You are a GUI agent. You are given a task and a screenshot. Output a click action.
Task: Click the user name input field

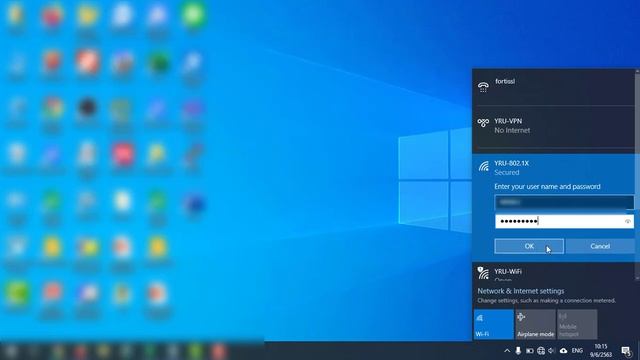coord(564,202)
